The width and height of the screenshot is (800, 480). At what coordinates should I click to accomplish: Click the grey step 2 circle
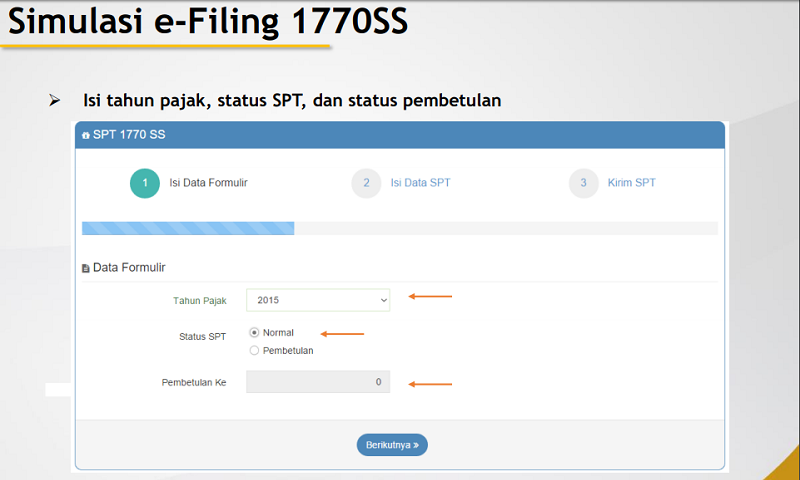pyautogui.click(x=366, y=183)
